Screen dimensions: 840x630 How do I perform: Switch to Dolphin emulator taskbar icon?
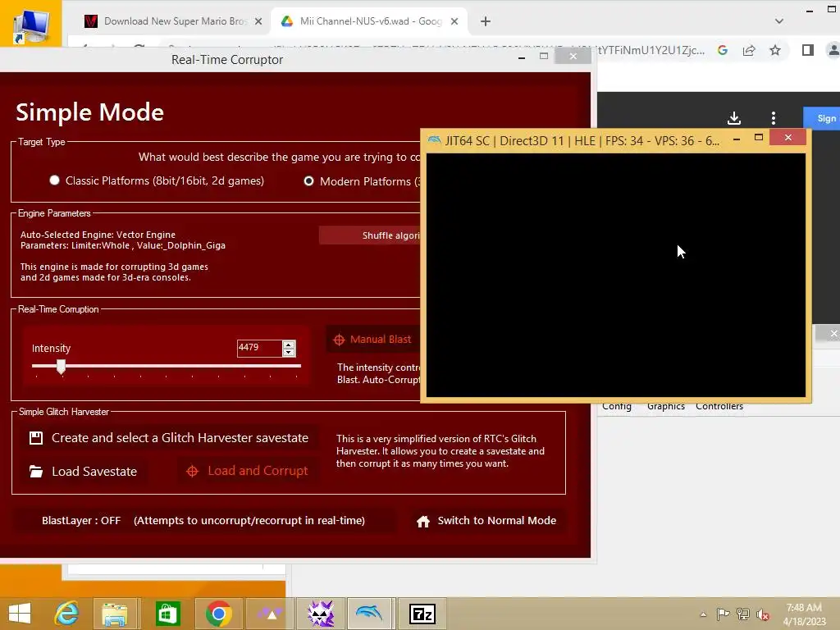[370, 614]
